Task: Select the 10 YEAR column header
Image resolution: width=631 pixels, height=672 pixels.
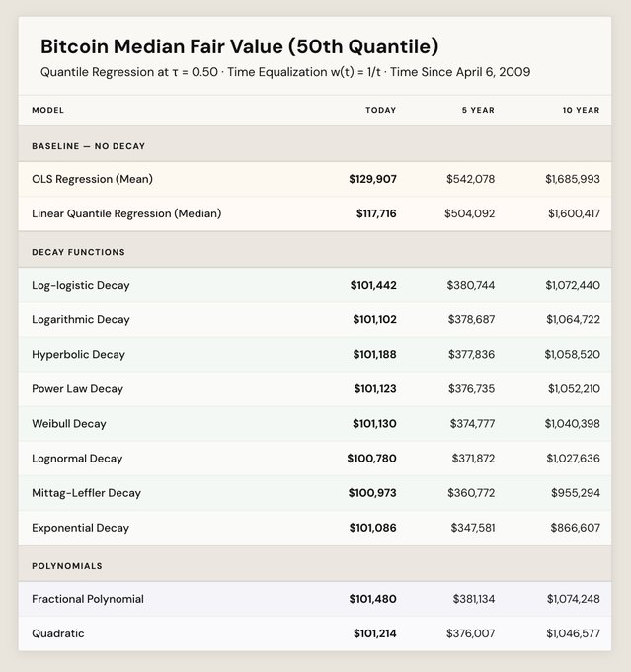Action: coord(580,110)
